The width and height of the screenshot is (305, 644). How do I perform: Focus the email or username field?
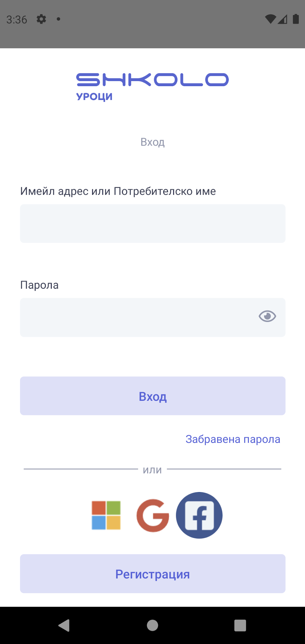pyautogui.click(x=152, y=223)
